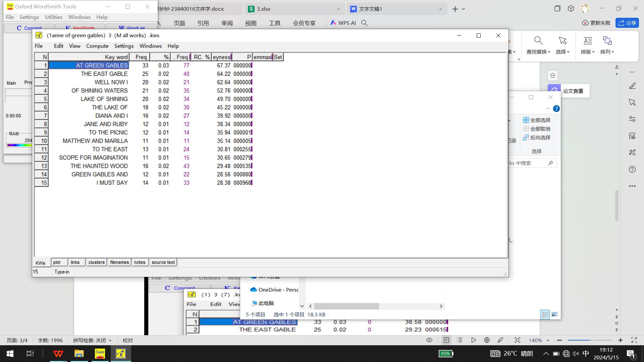Viewport: 644px width, 362px height.
Task: Select the WELL NOW I keyword row
Action: point(111,82)
